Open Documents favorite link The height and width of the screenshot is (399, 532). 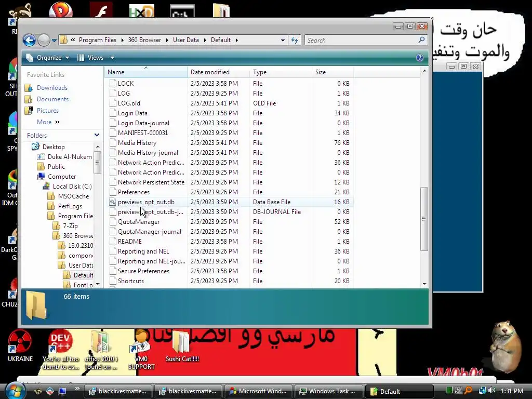[x=52, y=99]
